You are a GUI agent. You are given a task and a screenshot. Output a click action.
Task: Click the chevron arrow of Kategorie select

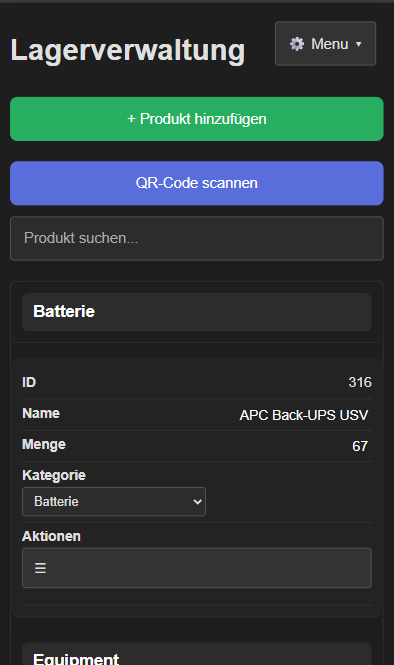point(197,502)
